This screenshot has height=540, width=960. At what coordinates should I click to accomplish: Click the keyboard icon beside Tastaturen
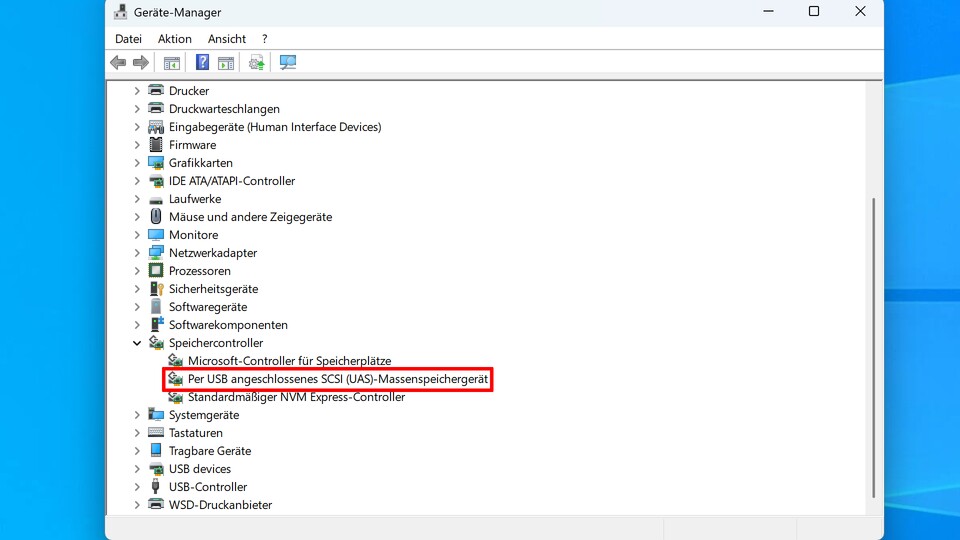156,433
